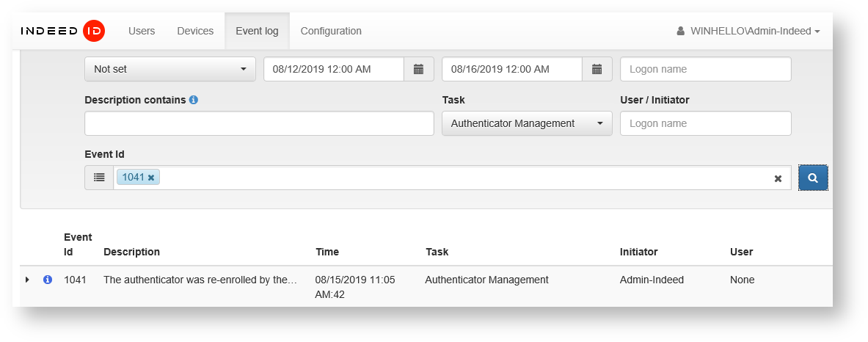Click the Indeed ID logo
Screen dimensions: 868x342
point(62,31)
